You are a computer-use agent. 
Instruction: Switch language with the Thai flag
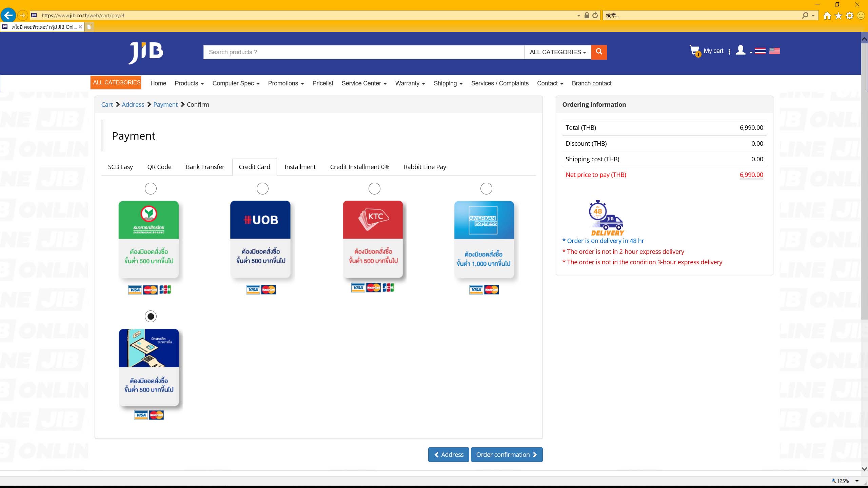pos(760,51)
